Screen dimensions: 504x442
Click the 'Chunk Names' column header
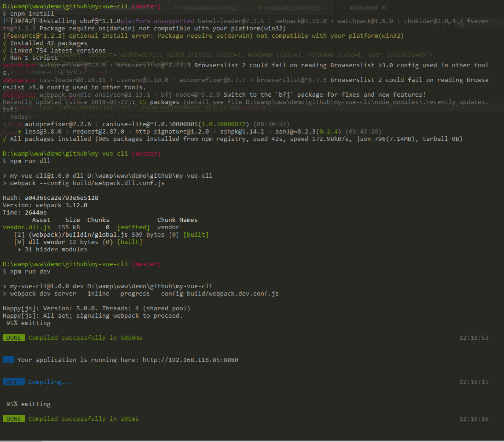click(x=177, y=220)
